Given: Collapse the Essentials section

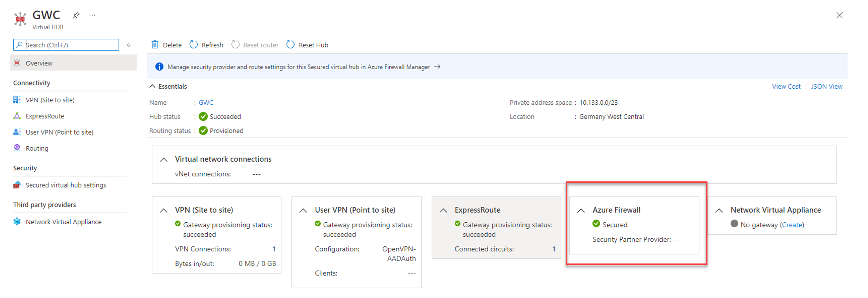Looking at the screenshot, I should (153, 86).
